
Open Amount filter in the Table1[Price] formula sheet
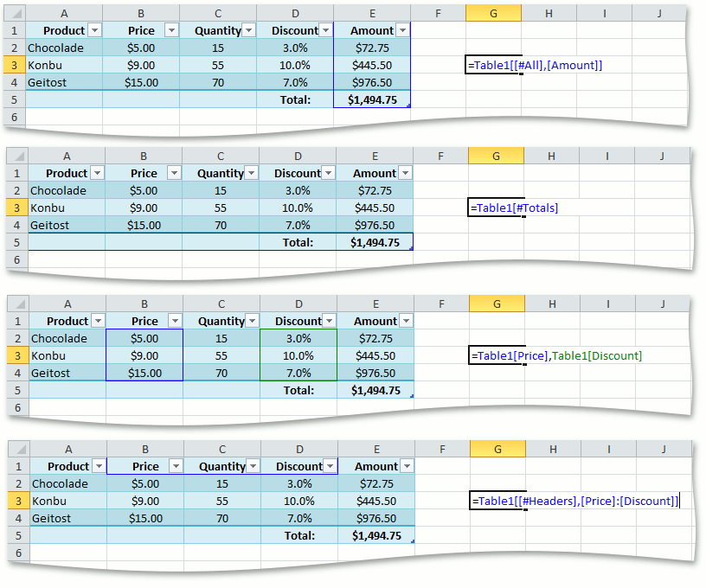coord(407,321)
